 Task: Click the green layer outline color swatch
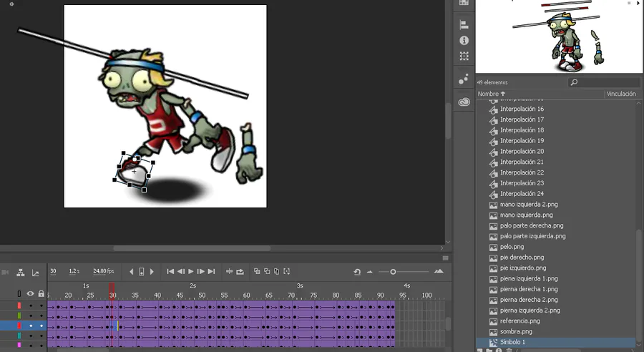(19, 316)
